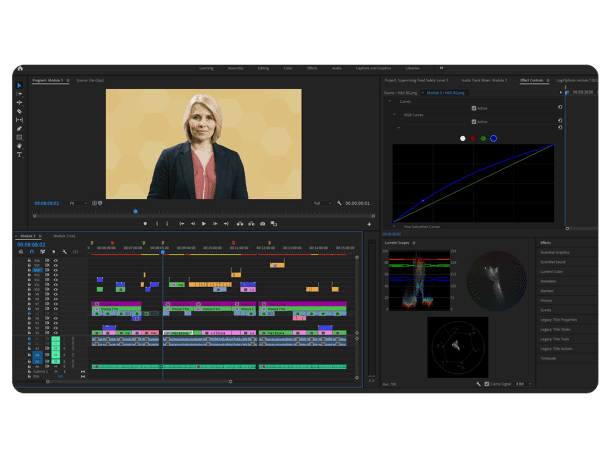This screenshot has width=610, height=458.
Task: Open the Fit zoom level dropdown
Action: click(78, 203)
